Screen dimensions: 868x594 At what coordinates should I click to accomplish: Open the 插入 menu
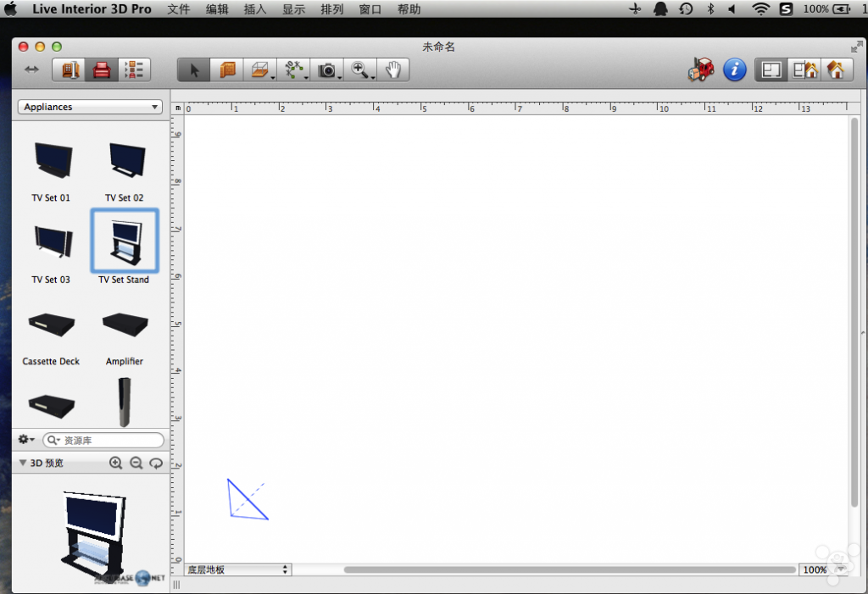[254, 9]
